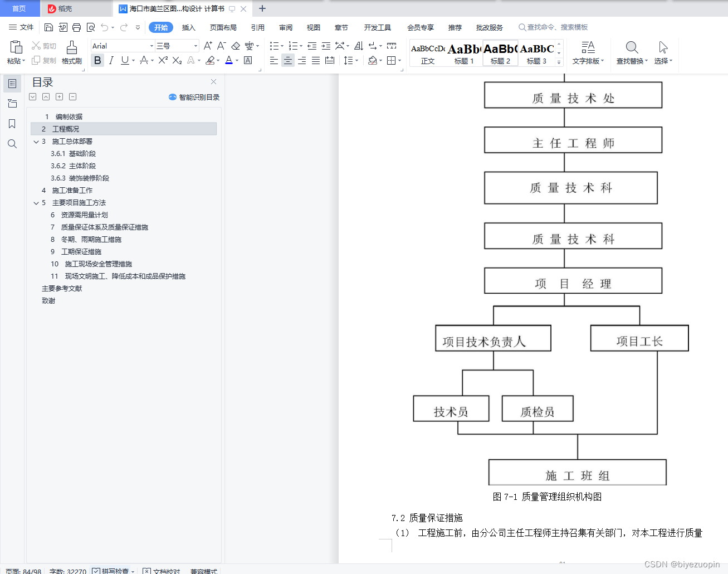Apply superscript X² formatting

pos(163,60)
